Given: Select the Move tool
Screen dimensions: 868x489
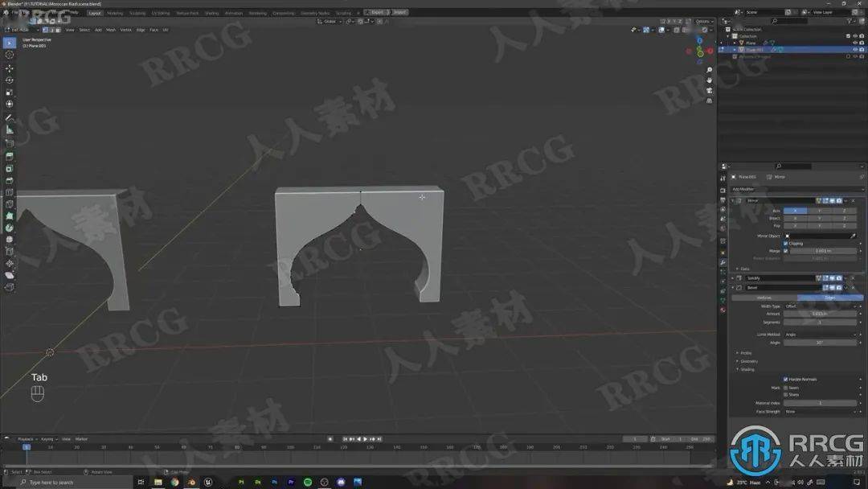Looking at the screenshot, I should (x=10, y=68).
